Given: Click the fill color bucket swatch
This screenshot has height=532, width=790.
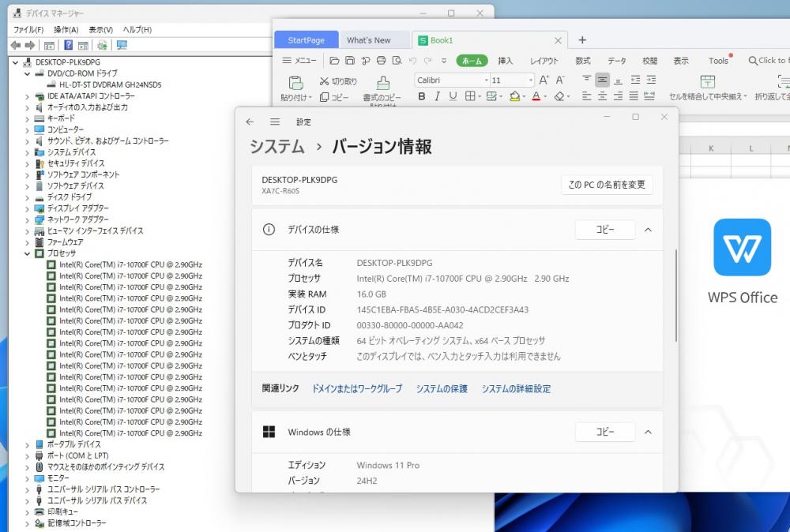Looking at the screenshot, I should click(x=514, y=96).
